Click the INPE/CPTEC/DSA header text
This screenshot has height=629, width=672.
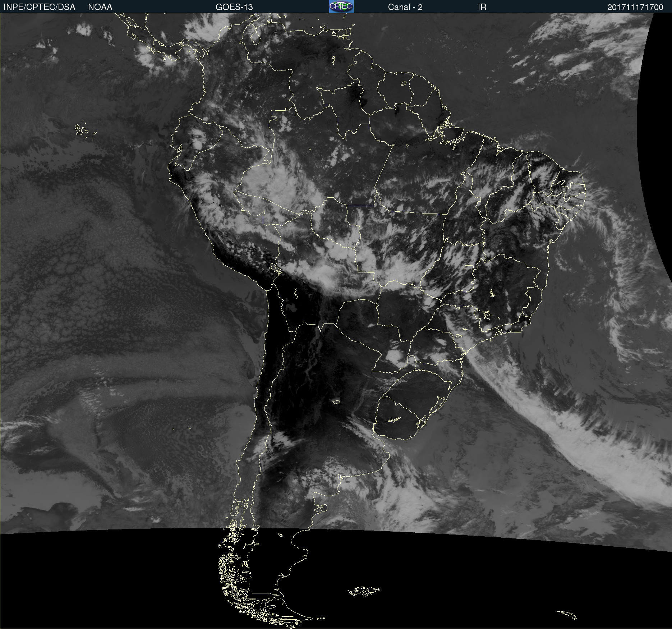[x=40, y=7]
